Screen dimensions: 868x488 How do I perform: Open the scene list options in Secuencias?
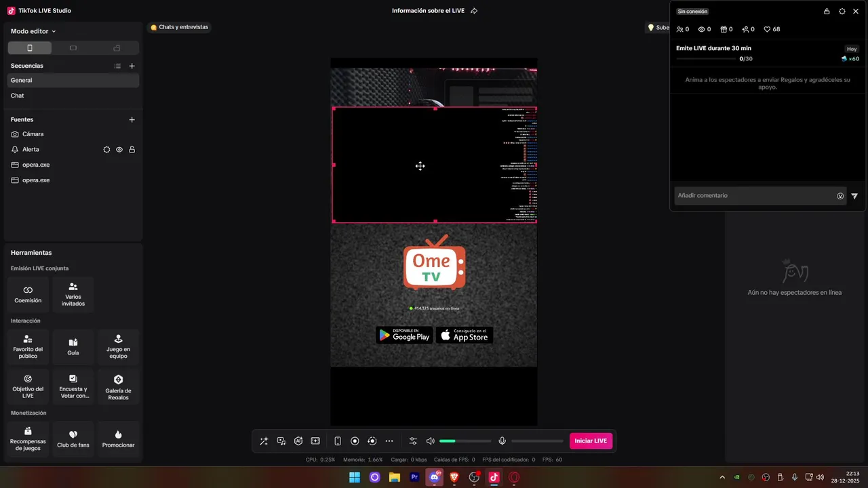click(117, 66)
